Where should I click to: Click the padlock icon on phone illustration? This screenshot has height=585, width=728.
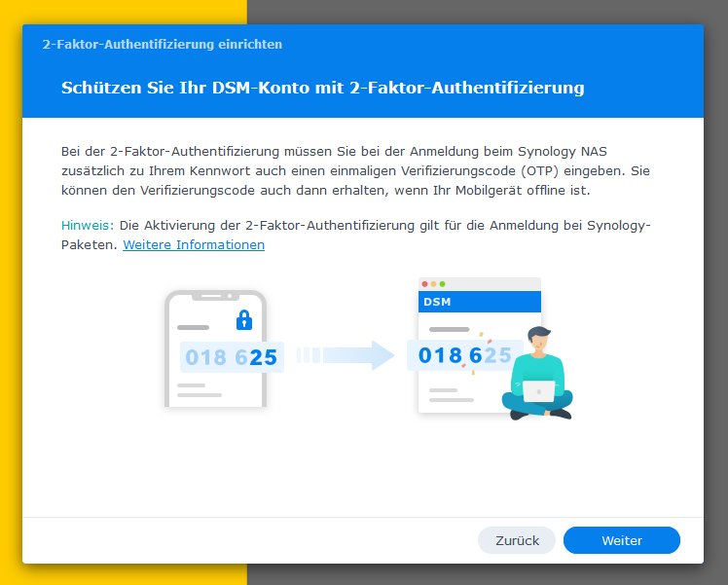tap(244, 320)
